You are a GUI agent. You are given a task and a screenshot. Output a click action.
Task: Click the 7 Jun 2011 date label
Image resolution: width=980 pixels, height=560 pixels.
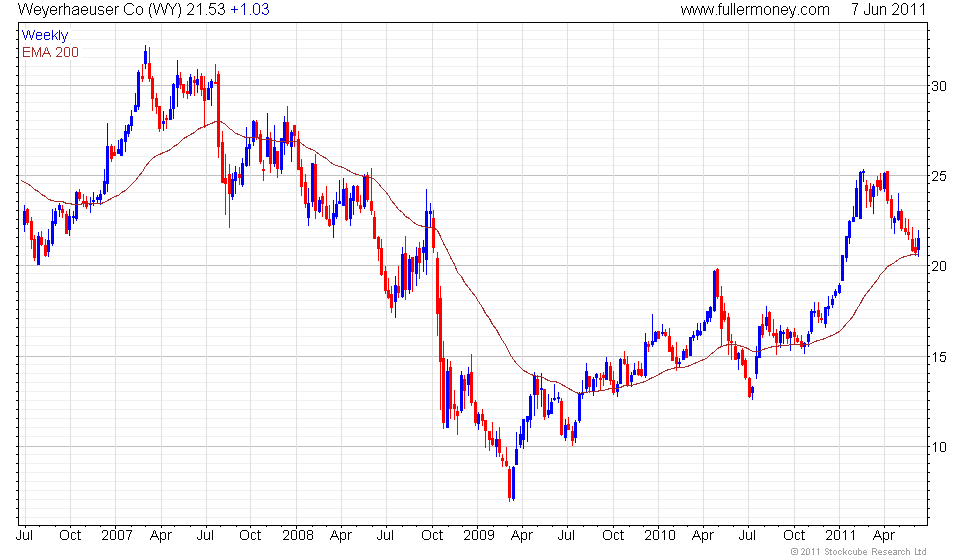888,9
